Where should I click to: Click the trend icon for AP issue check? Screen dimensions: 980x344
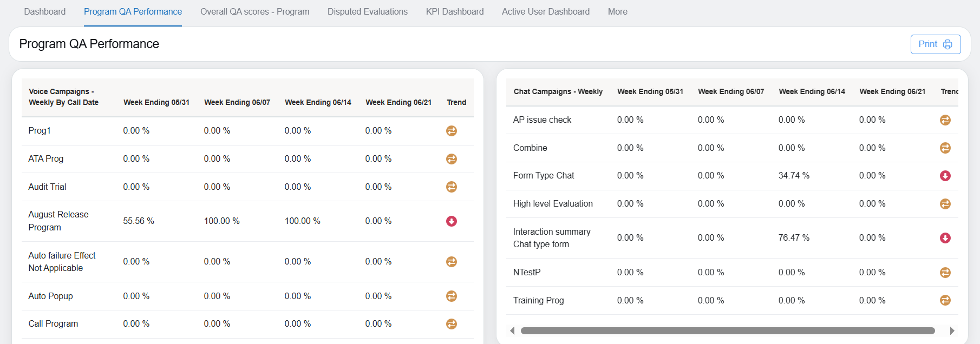pyautogui.click(x=945, y=120)
